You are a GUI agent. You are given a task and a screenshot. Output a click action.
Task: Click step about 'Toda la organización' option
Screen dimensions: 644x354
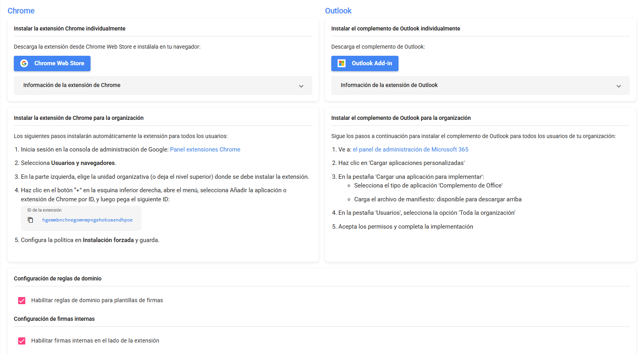tap(427, 213)
